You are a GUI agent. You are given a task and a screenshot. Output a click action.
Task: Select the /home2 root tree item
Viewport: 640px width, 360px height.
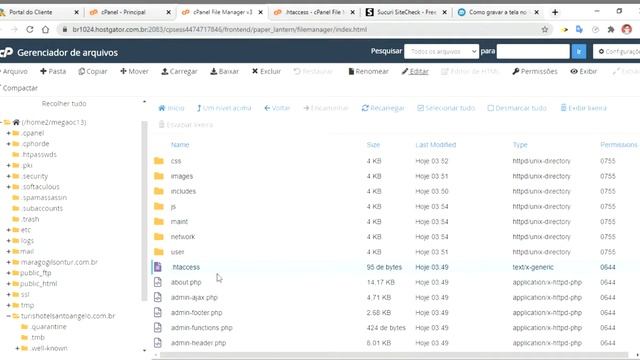tap(53, 122)
